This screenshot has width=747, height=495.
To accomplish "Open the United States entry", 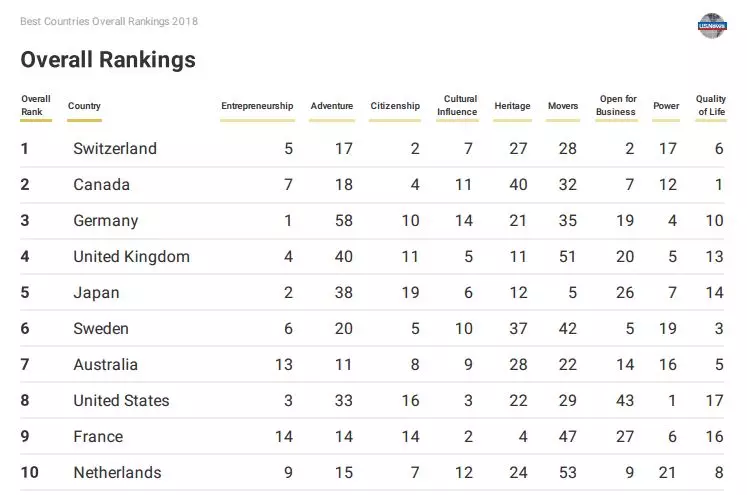I will click(121, 401).
